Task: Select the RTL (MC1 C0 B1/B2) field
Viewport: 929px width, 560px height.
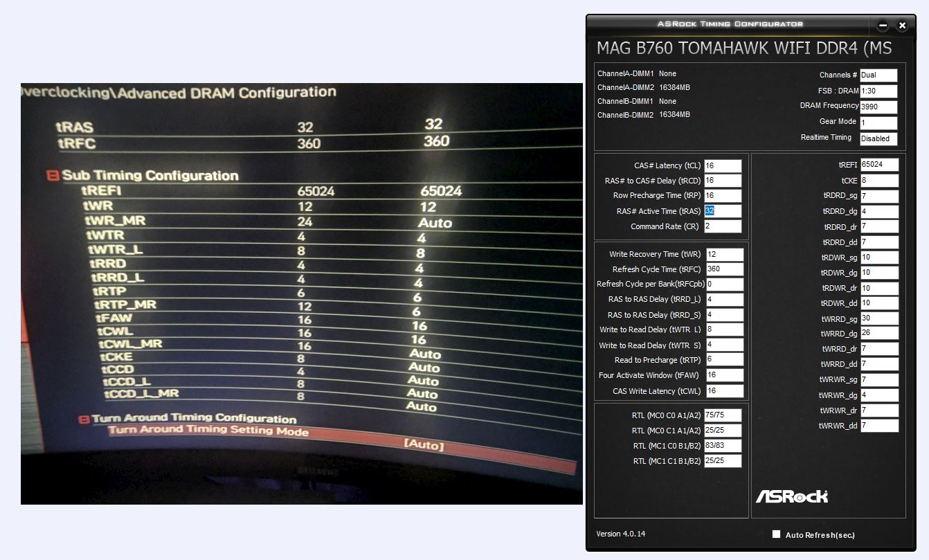Action: point(722,446)
